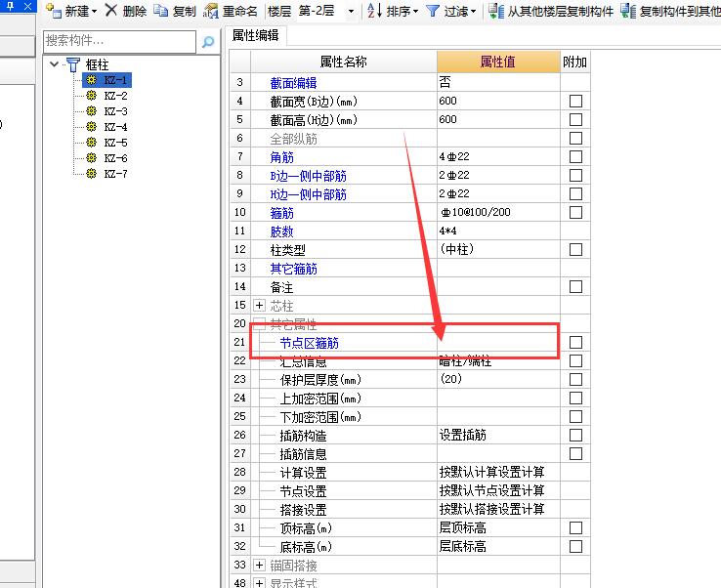
Task: Click the 箍筋 value 10@100/200
Action: point(476,212)
